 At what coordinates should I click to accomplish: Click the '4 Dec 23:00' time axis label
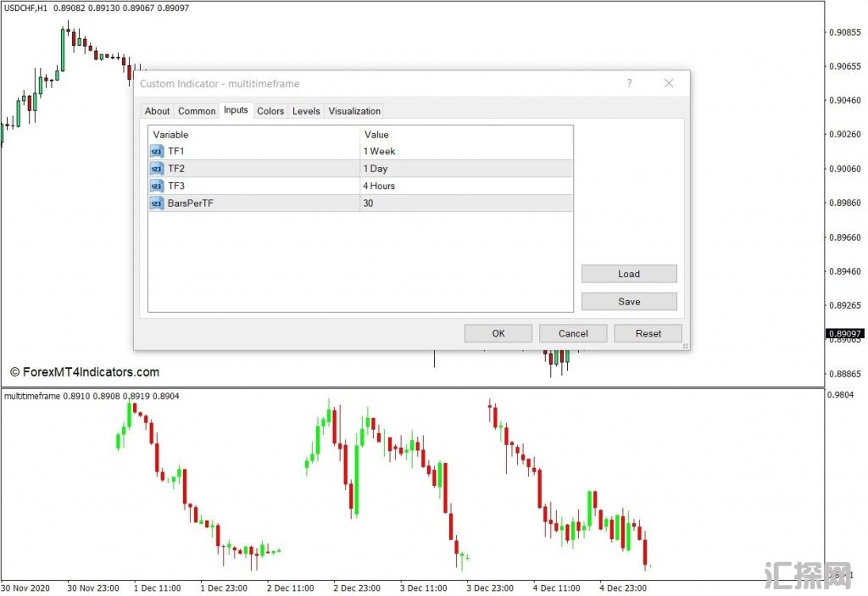(623, 588)
